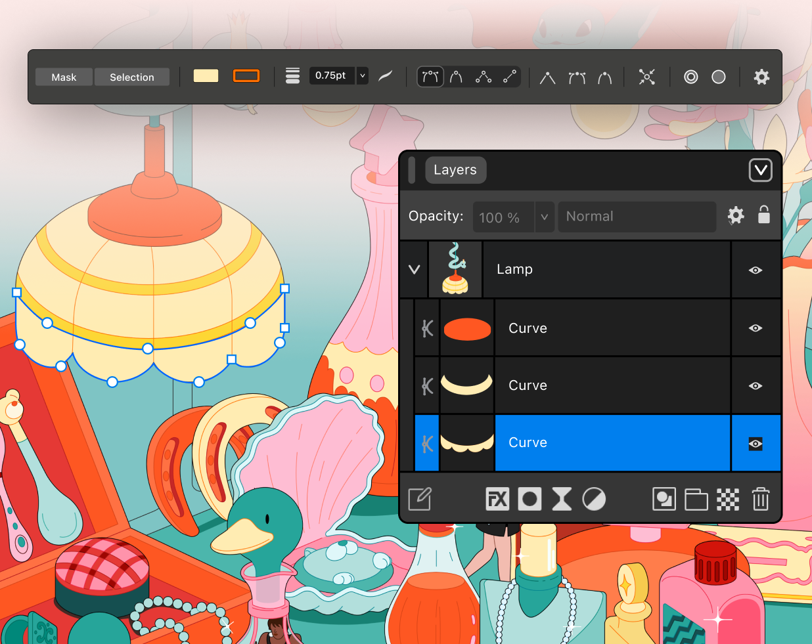812x644 pixels.
Task: Delete the selected layer with the trash icon
Action: [761, 500]
